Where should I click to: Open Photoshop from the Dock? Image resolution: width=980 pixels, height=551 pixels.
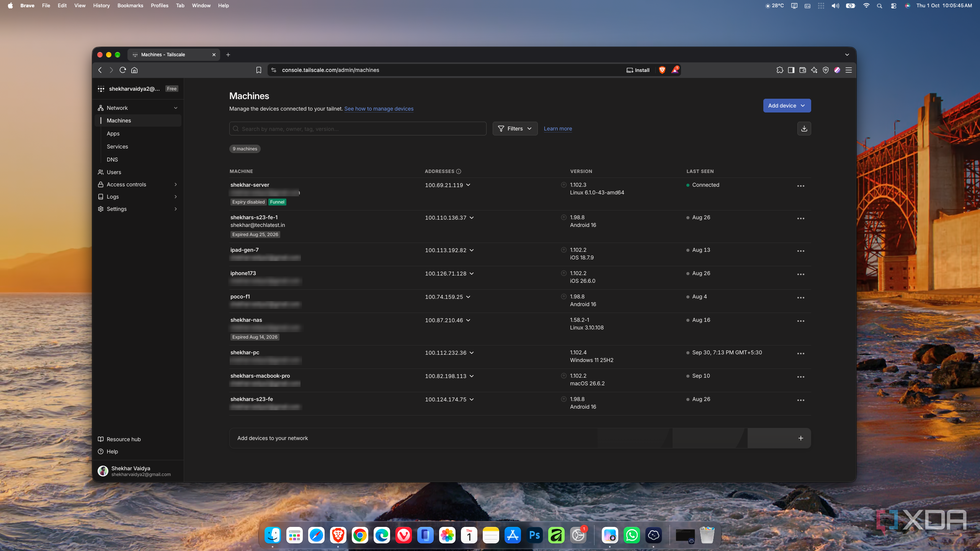(x=534, y=535)
